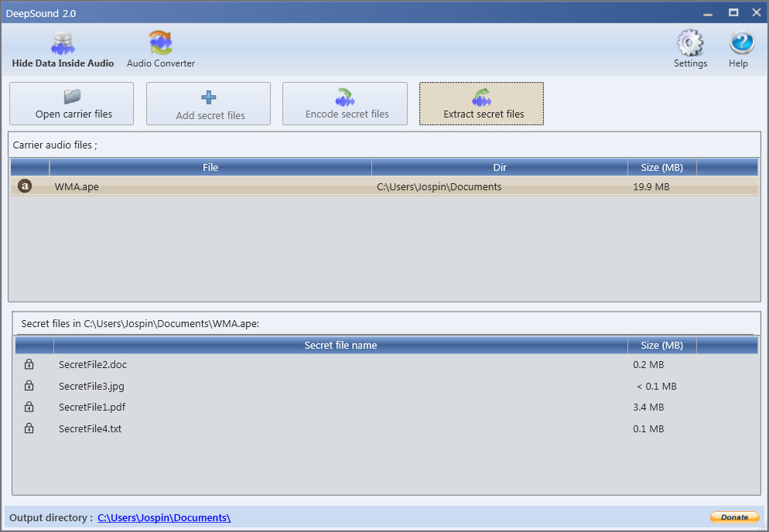Select the SecretFile2.doc entry
769x532 pixels.
click(93, 365)
